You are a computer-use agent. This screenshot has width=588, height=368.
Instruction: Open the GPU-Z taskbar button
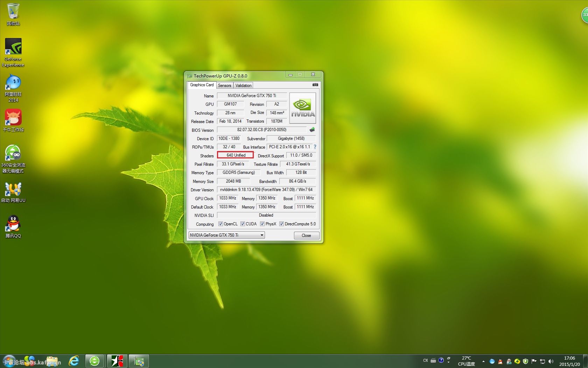tap(139, 361)
